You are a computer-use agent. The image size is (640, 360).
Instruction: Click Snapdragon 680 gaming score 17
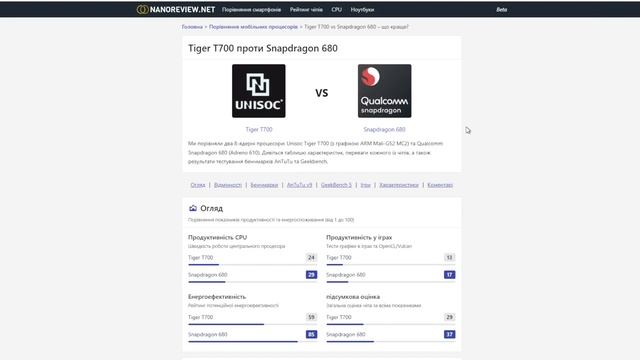(x=449, y=275)
